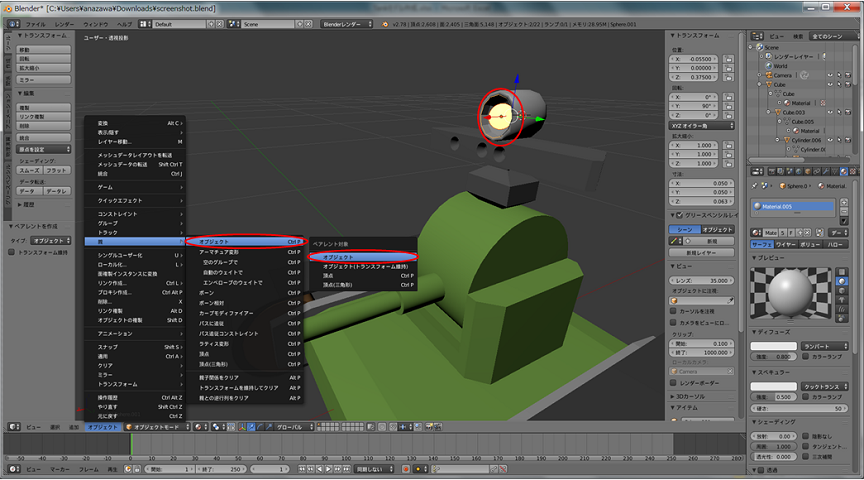The height and width of the screenshot is (480, 864).
Task: Open the Blenderレンダー engine dropdown
Action: coord(346,23)
